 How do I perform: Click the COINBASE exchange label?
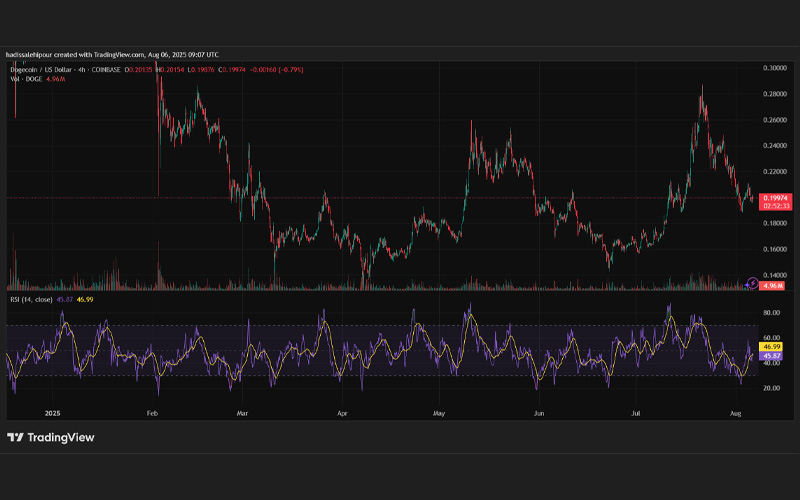click(106, 69)
